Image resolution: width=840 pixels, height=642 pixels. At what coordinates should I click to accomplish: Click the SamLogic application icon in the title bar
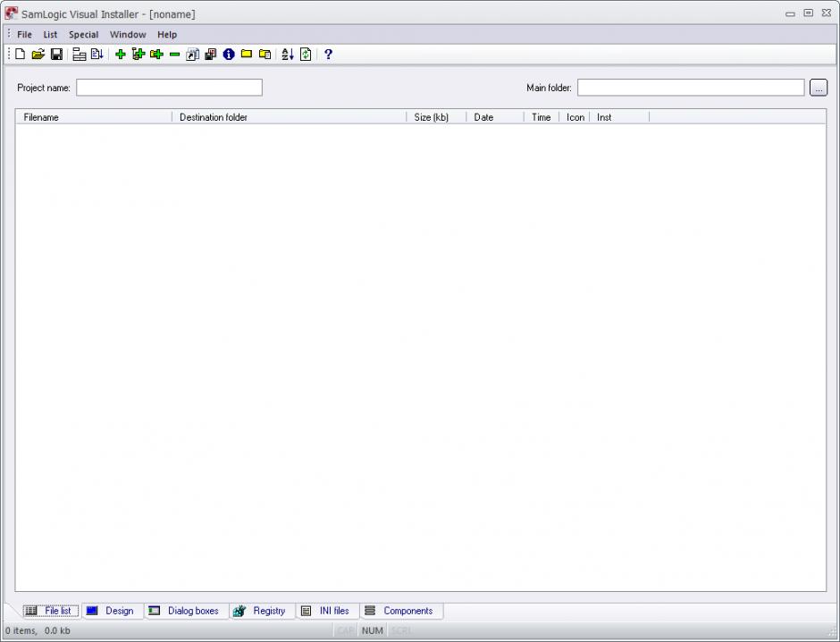(x=12, y=13)
